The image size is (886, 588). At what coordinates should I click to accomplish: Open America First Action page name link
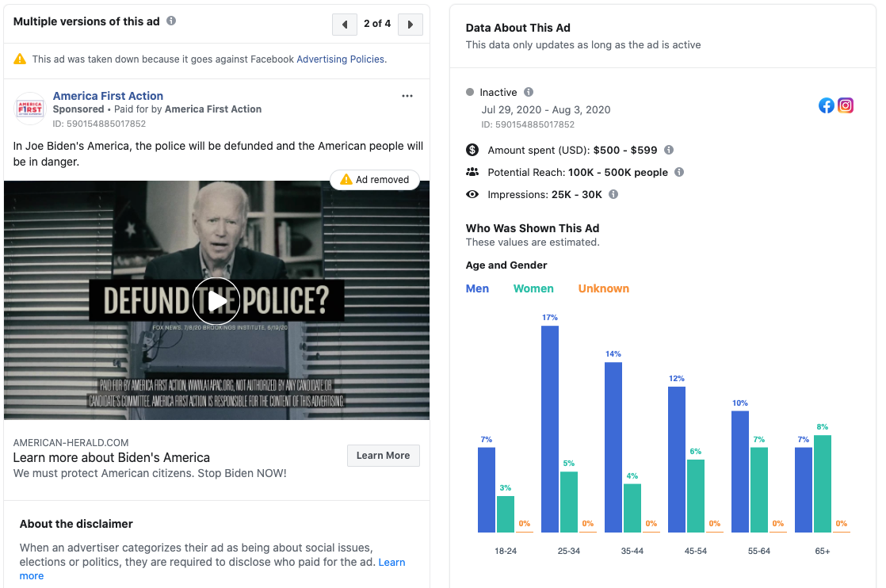point(108,96)
